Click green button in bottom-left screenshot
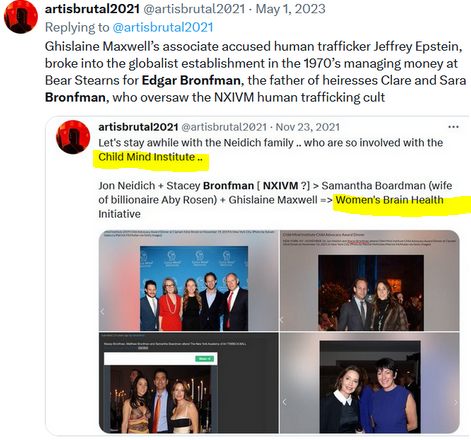This screenshot has height=440, width=471. [x=204, y=359]
